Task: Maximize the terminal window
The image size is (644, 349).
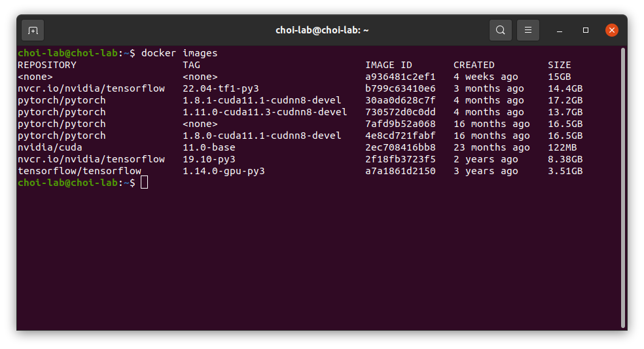Action: pyautogui.click(x=586, y=30)
